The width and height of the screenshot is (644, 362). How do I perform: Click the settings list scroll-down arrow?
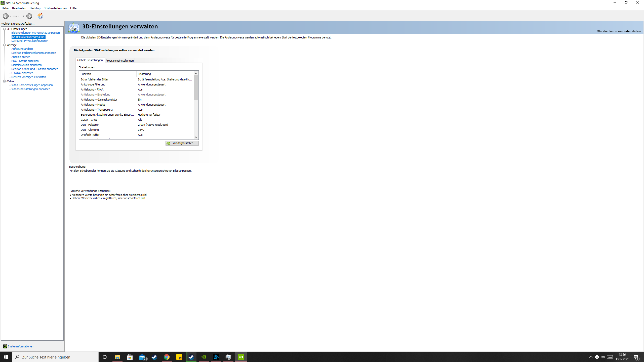click(196, 137)
